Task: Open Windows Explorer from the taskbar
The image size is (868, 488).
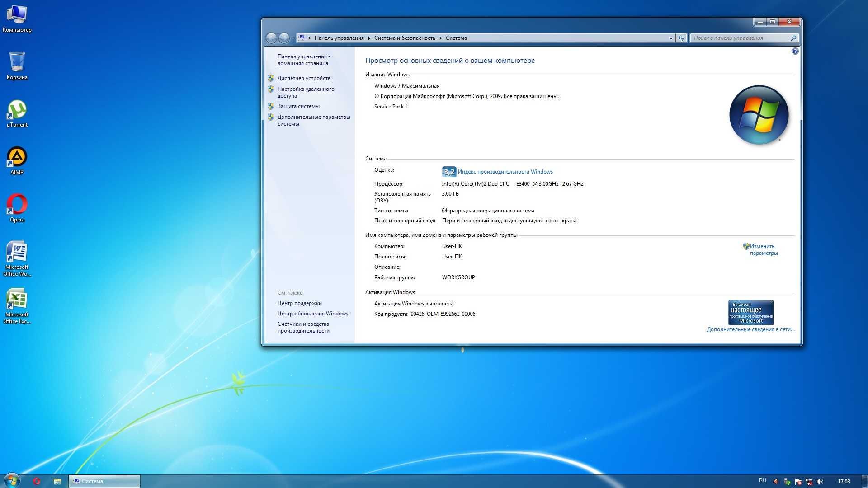Action: pos(57,481)
